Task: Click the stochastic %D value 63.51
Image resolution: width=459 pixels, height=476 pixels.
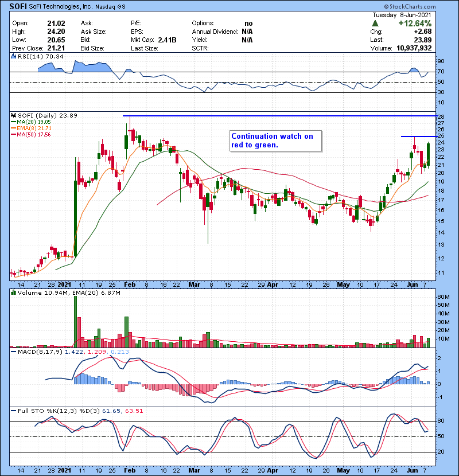Action: tap(134, 411)
